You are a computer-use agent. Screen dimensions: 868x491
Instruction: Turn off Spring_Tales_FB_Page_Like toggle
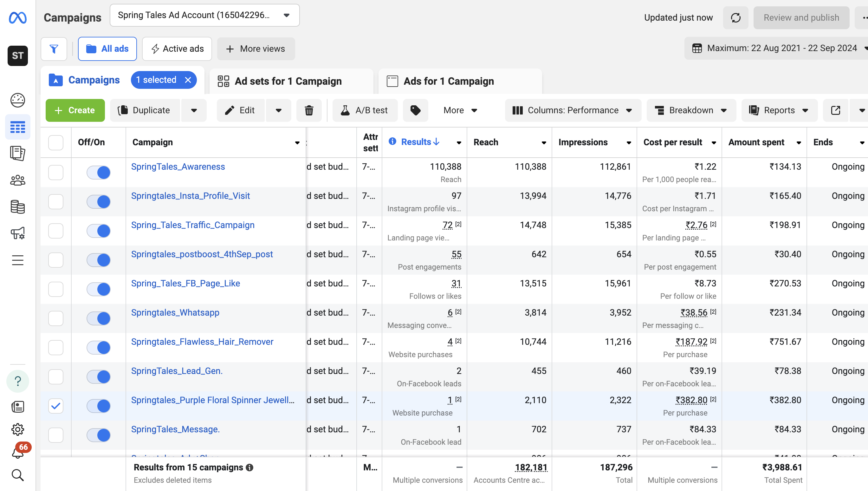click(x=98, y=289)
